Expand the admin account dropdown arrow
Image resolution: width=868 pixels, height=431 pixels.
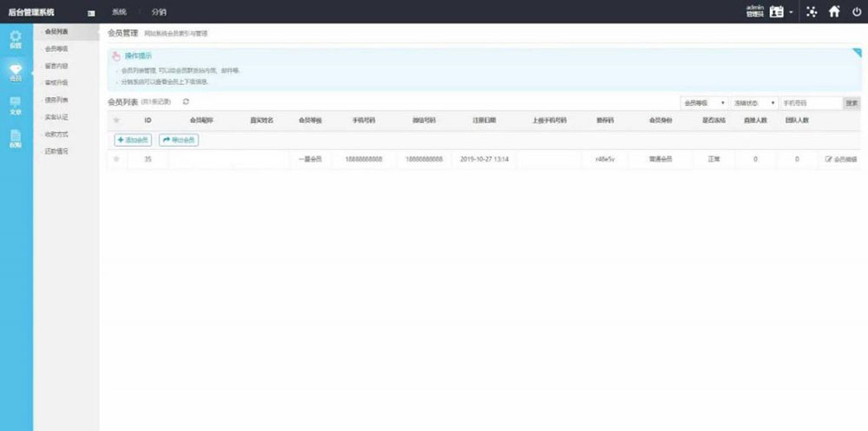coord(791,12)
